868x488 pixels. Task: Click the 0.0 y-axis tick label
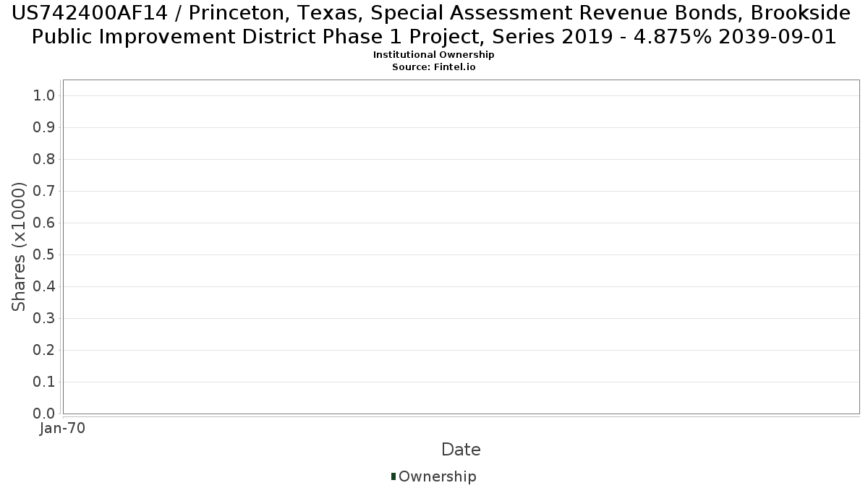pos(44,414)
